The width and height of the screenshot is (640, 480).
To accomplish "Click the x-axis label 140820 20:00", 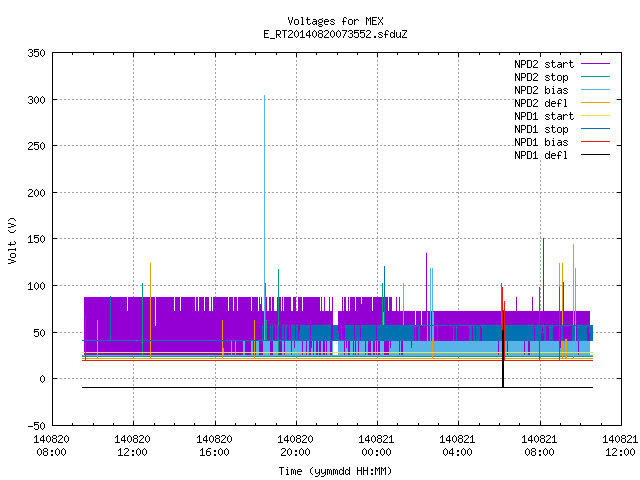I will [x=295, y=446].
